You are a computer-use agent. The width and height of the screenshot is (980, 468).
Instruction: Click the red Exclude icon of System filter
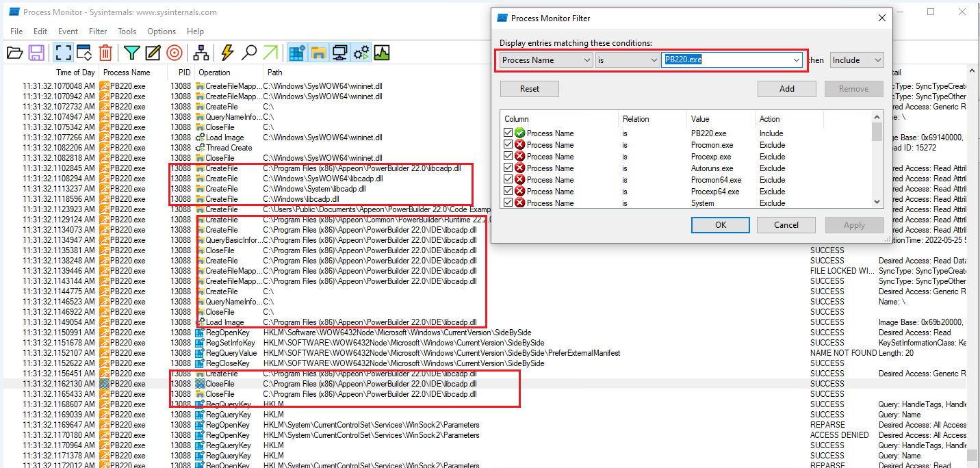519,203
